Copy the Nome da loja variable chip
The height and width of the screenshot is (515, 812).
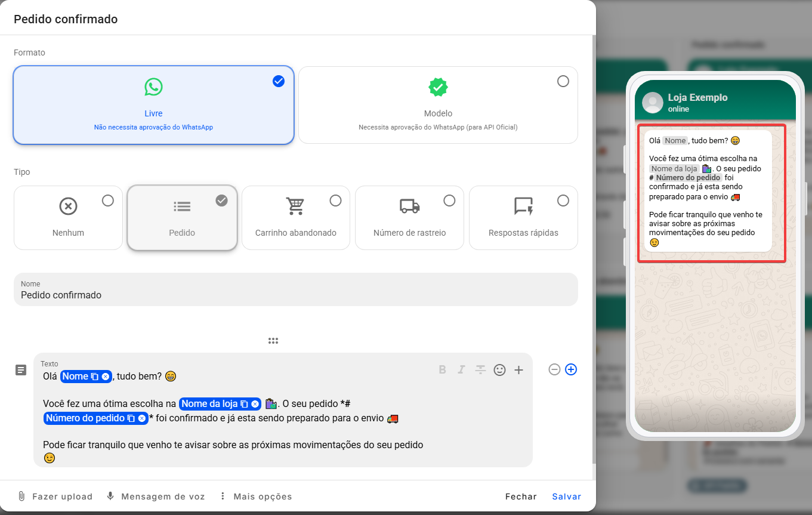tap(244, 404)
